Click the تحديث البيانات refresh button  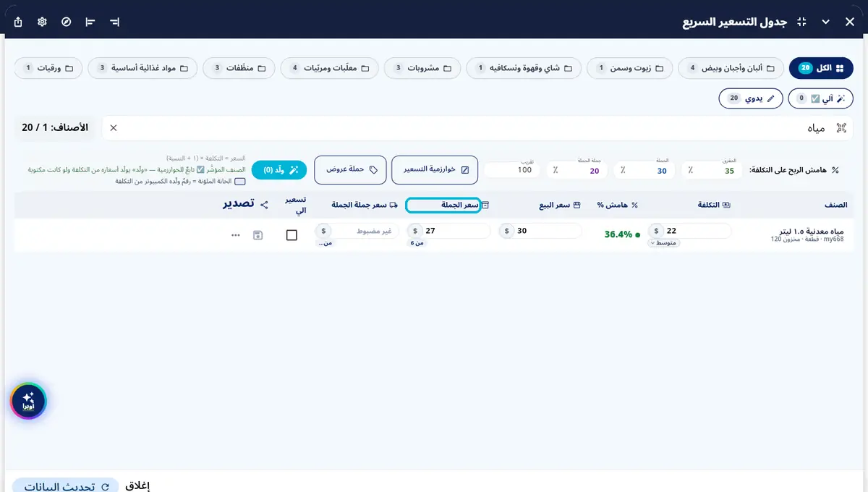pyautogui.click(x=66, y=486)
